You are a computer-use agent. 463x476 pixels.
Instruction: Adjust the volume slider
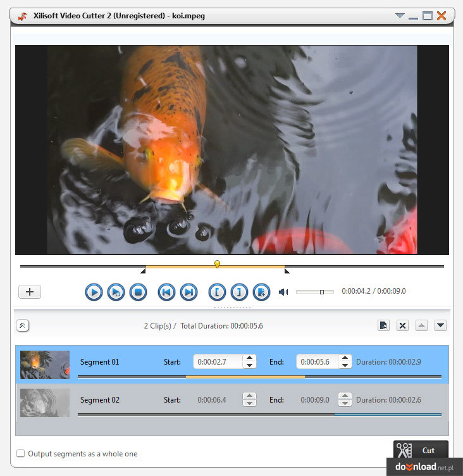(315, 292)
